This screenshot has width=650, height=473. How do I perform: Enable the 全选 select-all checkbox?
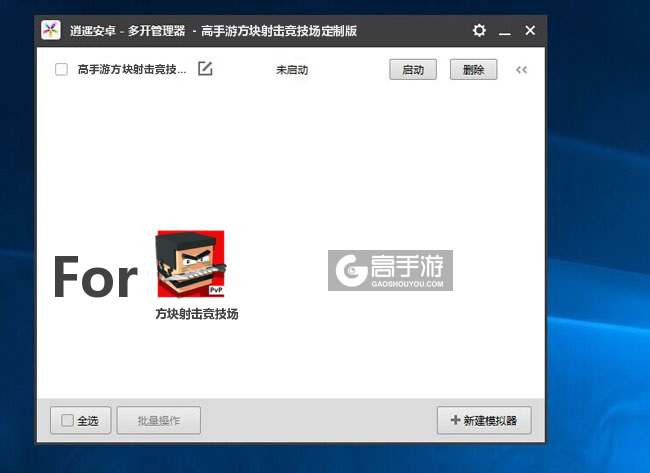point(67,421)
